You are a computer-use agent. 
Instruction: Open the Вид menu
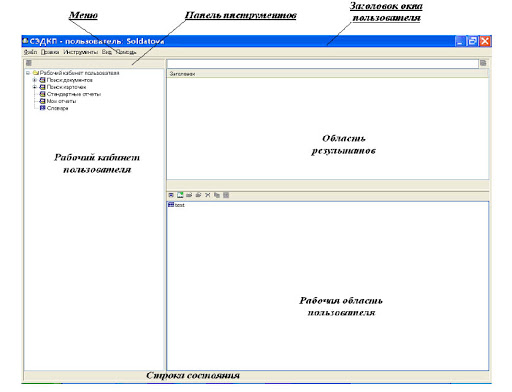pyautogui.click(x=107, y=52)
